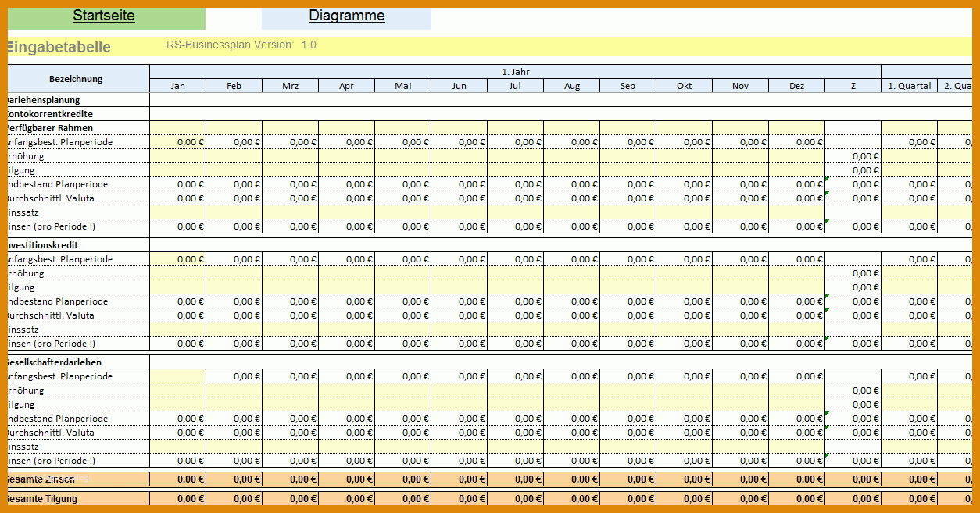Click the 1. Jahr header cell
The width and height of the screenshot is (980, 513).
coord(516,72)
